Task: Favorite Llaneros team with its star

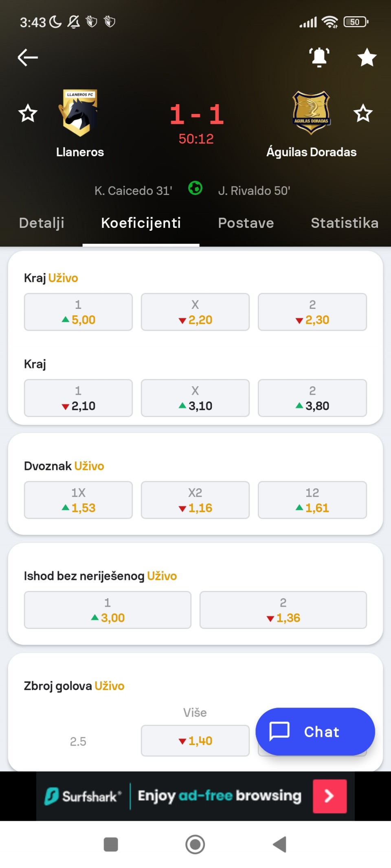Action: pos(28,113)
